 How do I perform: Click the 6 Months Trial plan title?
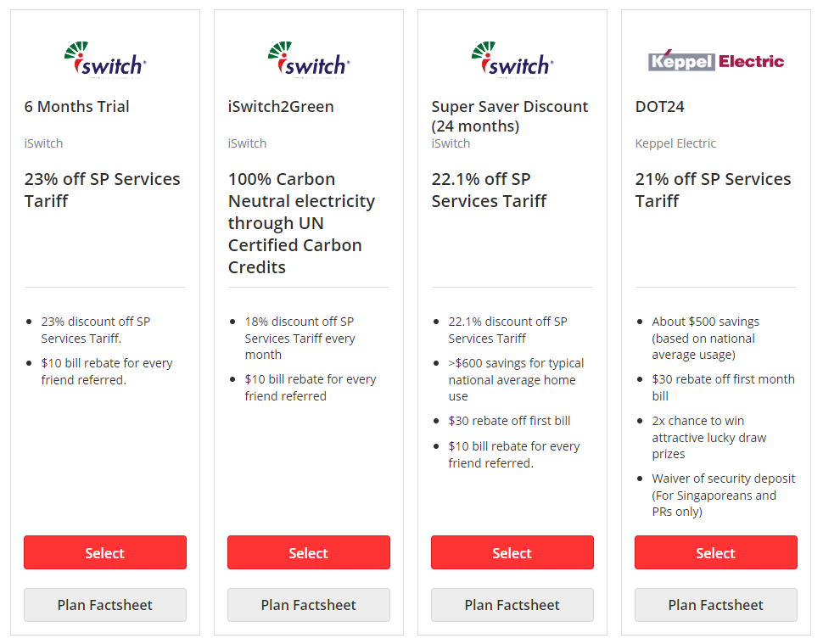coord(77,107)
